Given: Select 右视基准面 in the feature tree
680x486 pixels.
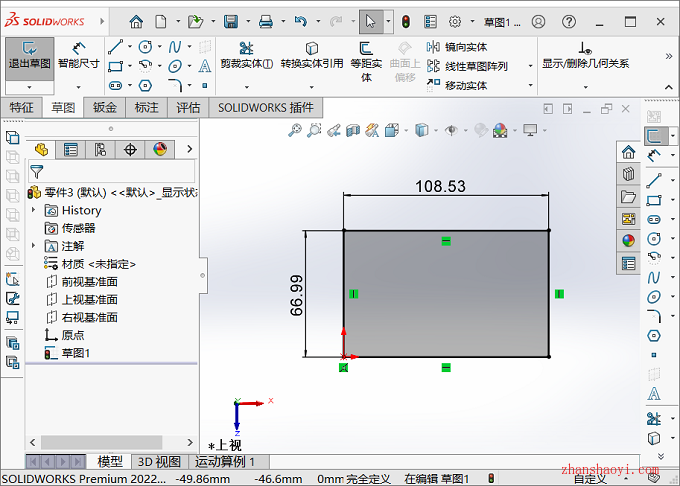Looking at the screenshot, I should (82, 317).
